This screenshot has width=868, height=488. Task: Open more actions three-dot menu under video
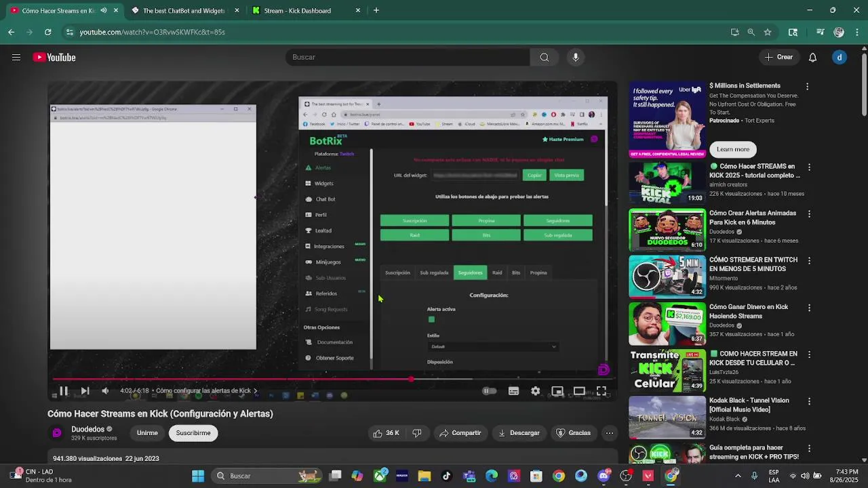(x=610, y=433)
